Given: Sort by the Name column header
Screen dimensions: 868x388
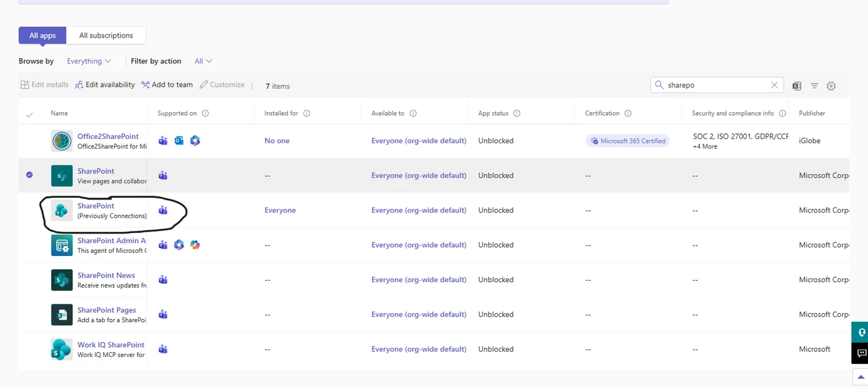Looking at the screenshot, I should pos(60,113).
